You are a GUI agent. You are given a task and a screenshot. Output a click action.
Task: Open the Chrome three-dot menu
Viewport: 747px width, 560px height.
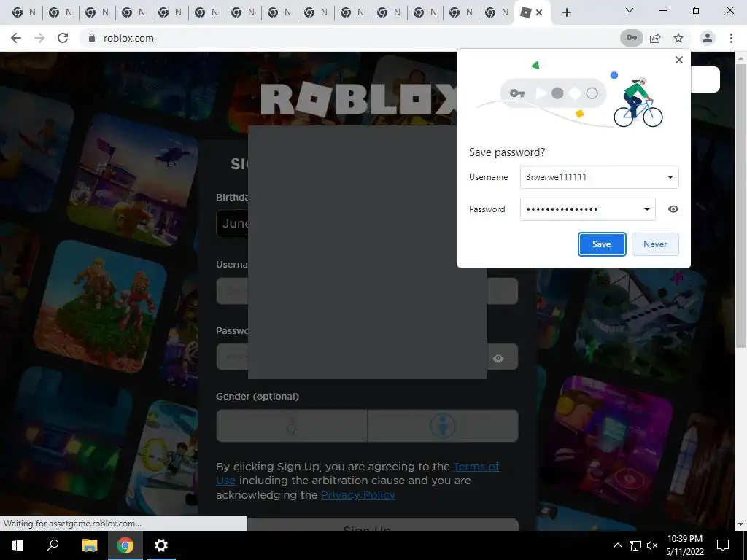[731, 38]
